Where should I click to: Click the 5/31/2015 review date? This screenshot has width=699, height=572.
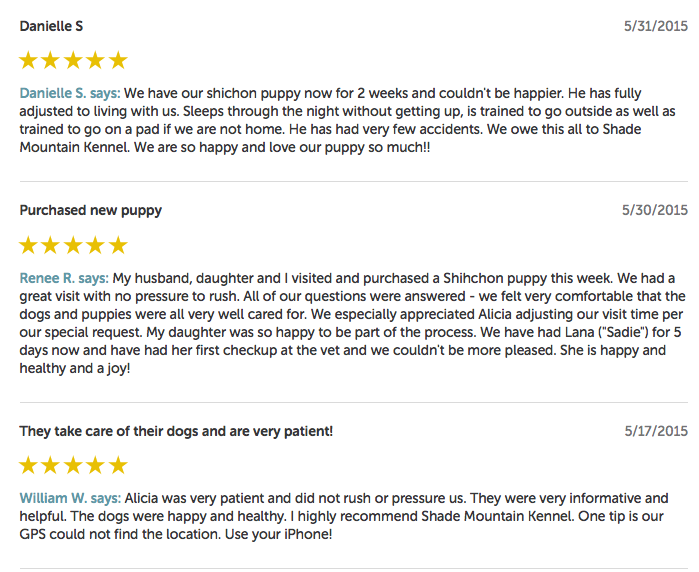pos(656,26)
